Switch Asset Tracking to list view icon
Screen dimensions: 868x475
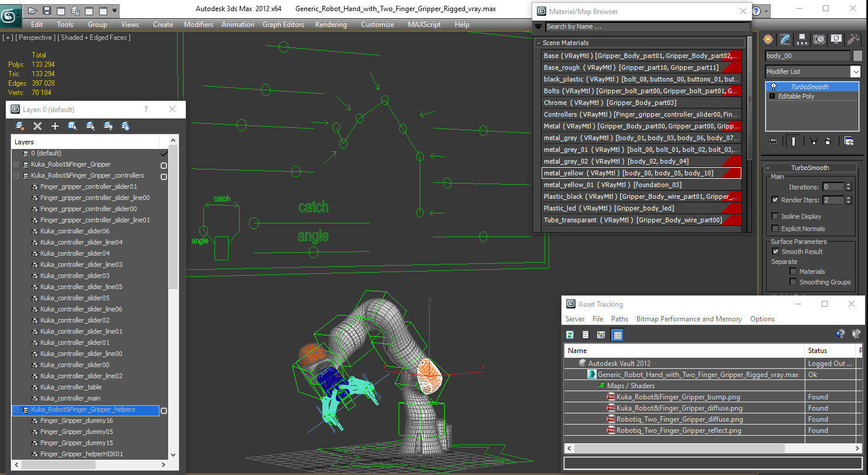click(x=586, y=335)
